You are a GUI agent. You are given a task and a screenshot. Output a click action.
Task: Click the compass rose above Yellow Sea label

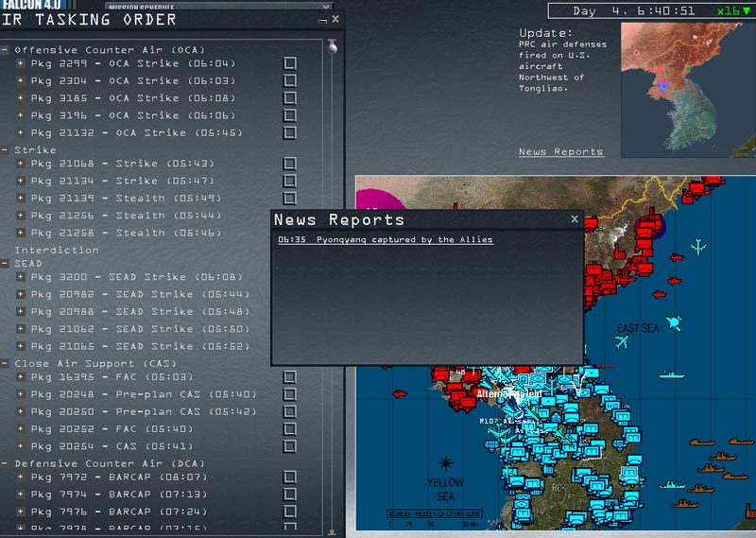445,463
